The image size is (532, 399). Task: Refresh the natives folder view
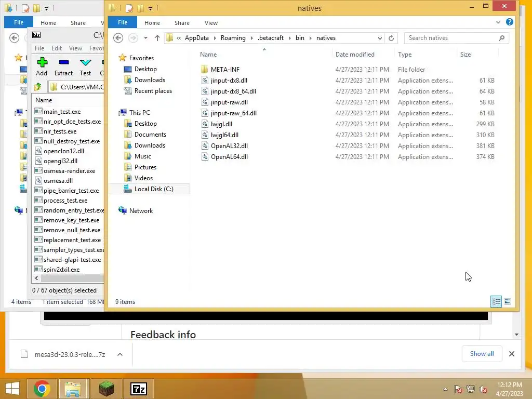(391, 38)
